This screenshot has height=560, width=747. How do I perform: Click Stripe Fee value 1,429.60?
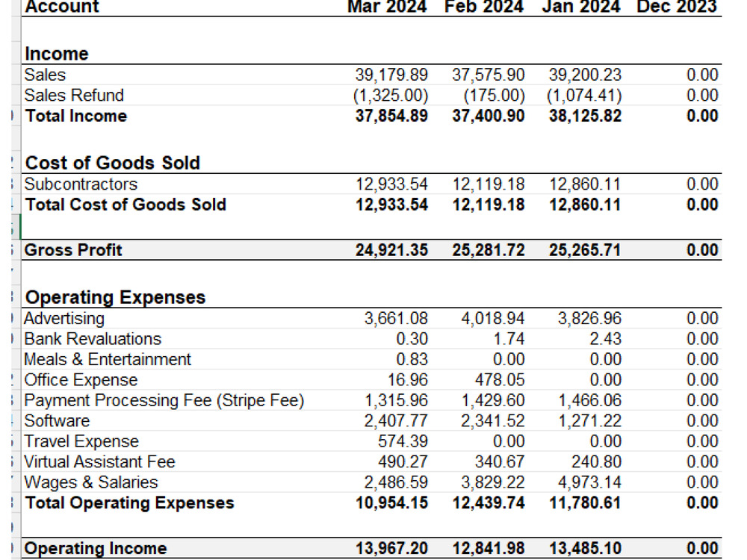point(492,400)
